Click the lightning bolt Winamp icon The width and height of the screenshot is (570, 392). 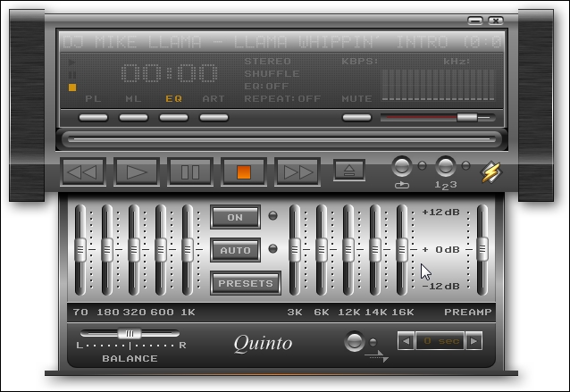490,171
